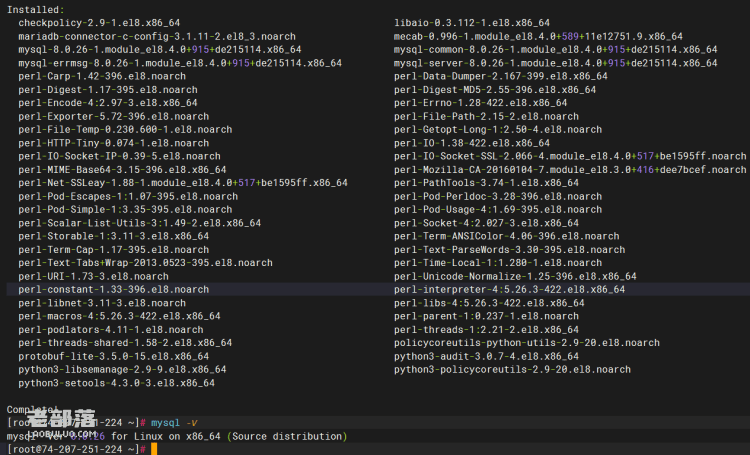750x455 pixels.
Task: Select perl-PathTools-3.74-1.el8.x86_64
Action: click(x=486, y=183)
